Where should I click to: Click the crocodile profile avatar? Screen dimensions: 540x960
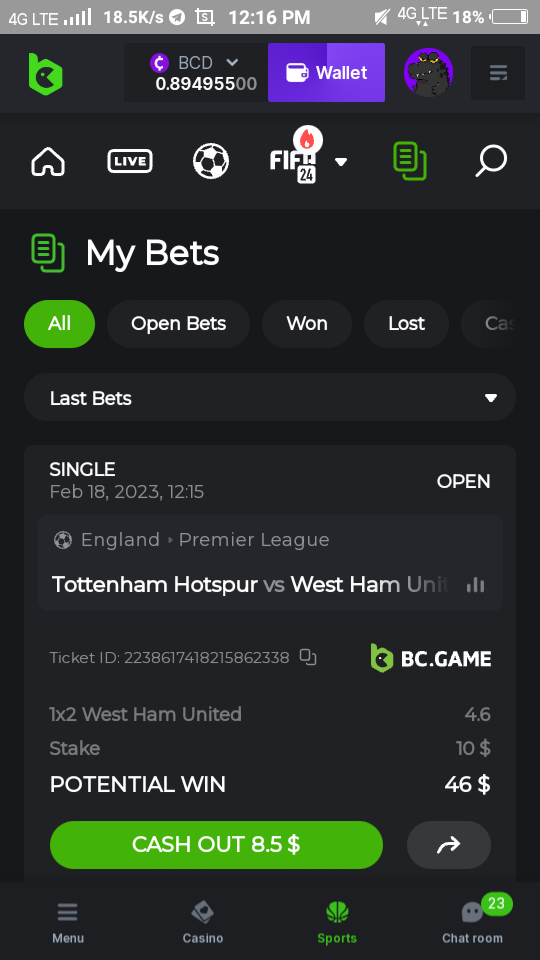click(428, 72)
